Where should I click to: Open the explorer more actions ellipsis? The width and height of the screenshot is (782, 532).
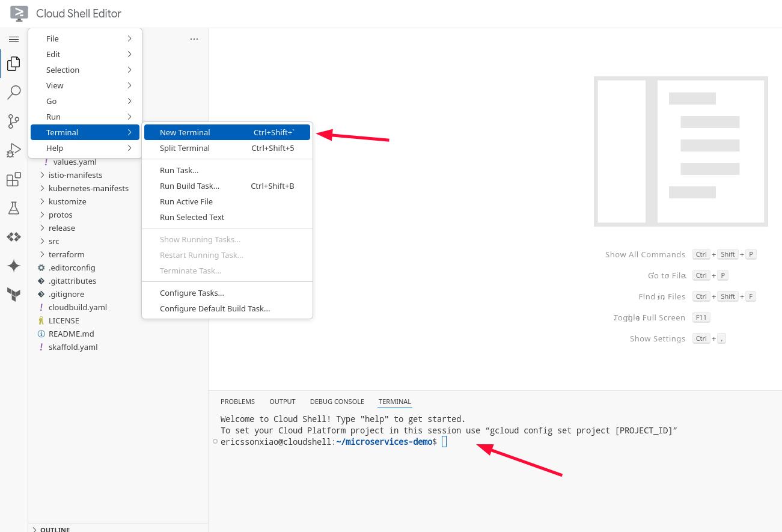pyautogui.click(x=194, y=39)
